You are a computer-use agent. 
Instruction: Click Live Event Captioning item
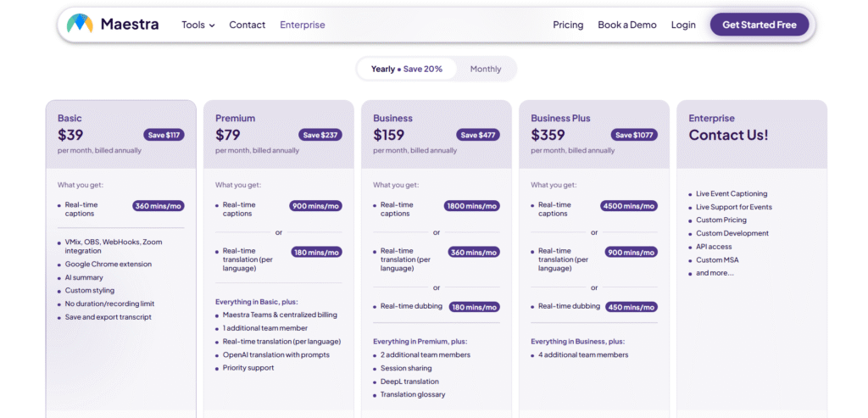732,194
